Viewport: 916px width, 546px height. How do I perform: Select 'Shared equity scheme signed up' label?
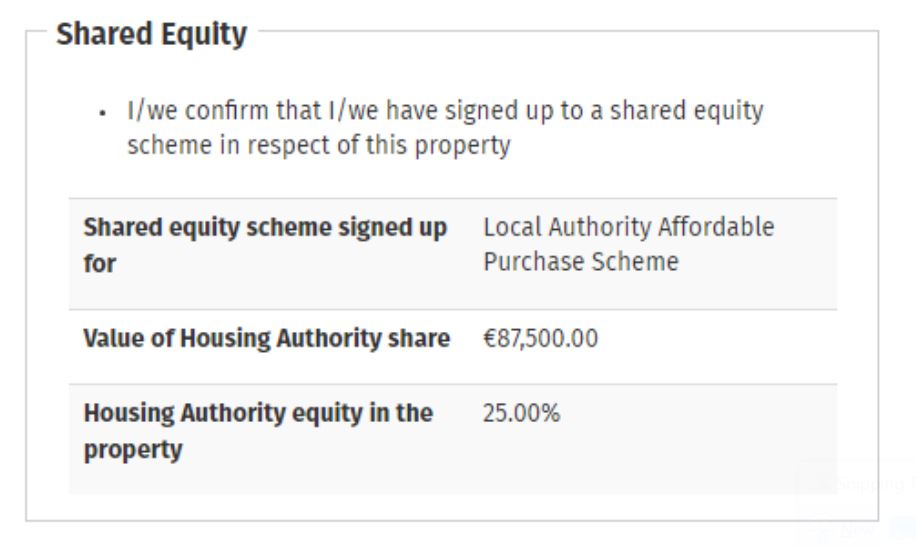265,227
